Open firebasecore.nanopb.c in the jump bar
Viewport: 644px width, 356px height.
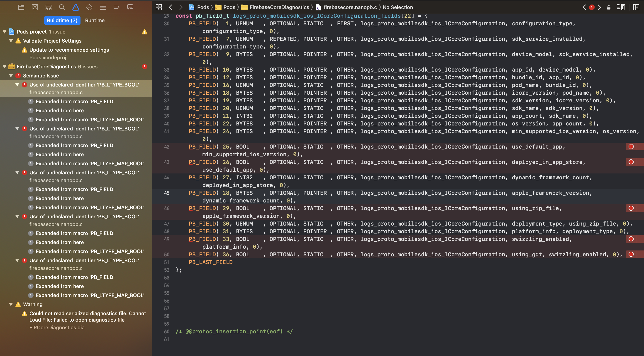(x=350, y=7)
